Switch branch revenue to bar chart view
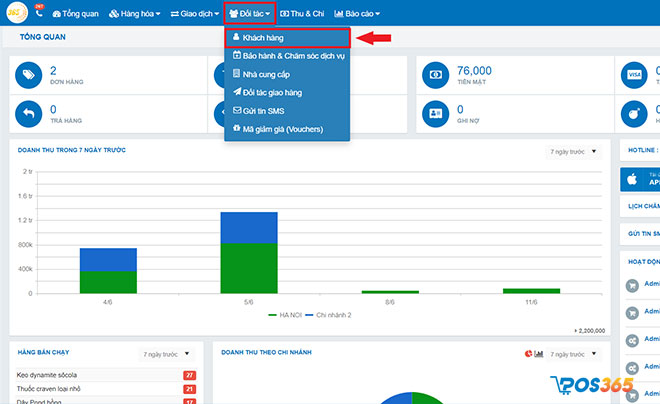660x404 pixels. (x=539, y=354)
